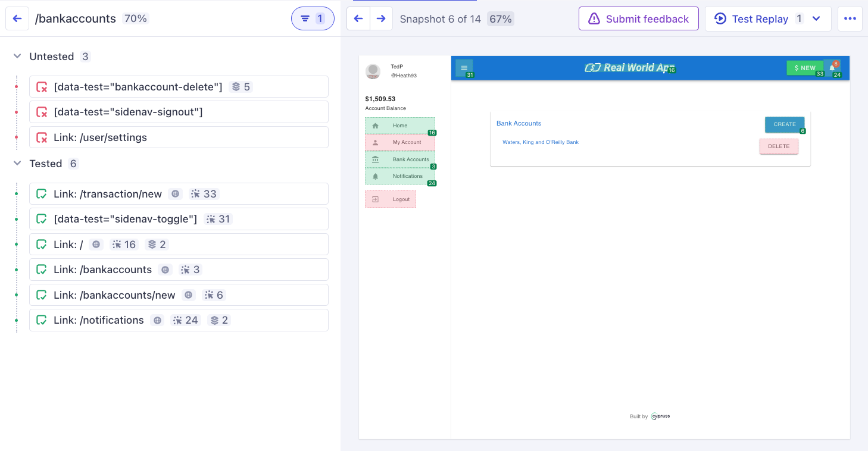This screenshot has height=451, width=868.
Task: Select the Link: /user/settings untested item
Action: (101, 137)
